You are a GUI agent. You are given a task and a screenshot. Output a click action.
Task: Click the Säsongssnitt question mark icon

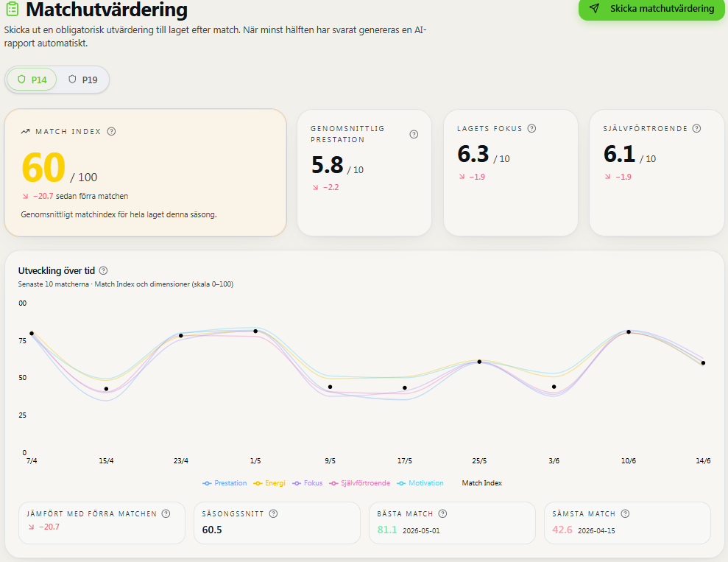click(274, 513)
